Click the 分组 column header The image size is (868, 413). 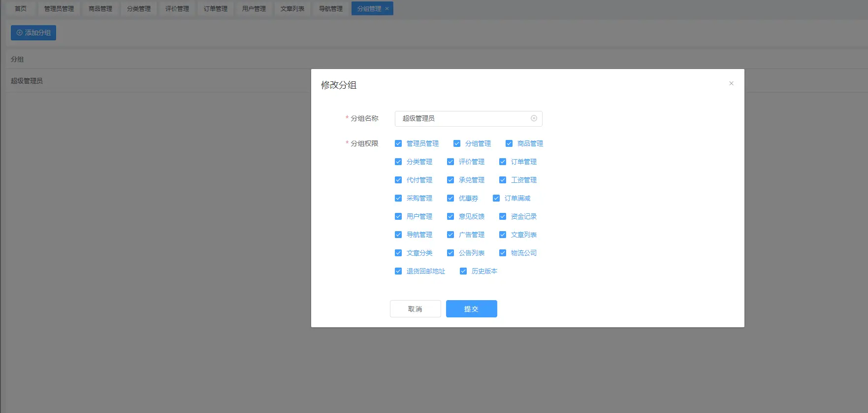point(17,59)
